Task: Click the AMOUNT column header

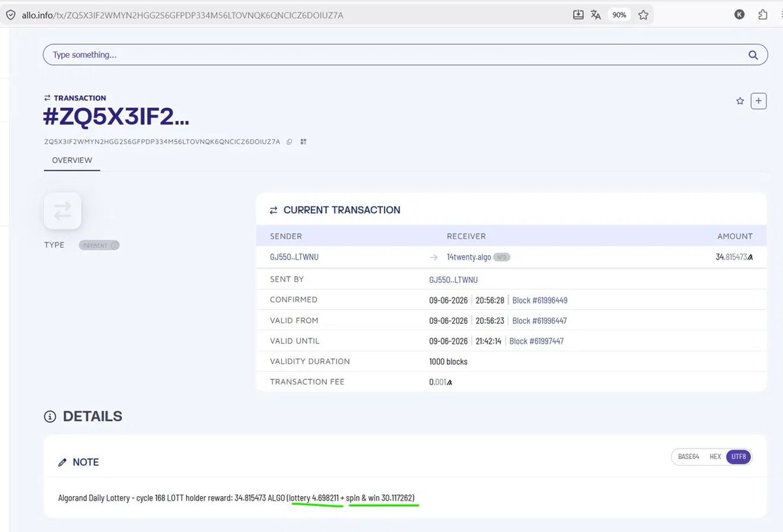Action: [735, 236]
